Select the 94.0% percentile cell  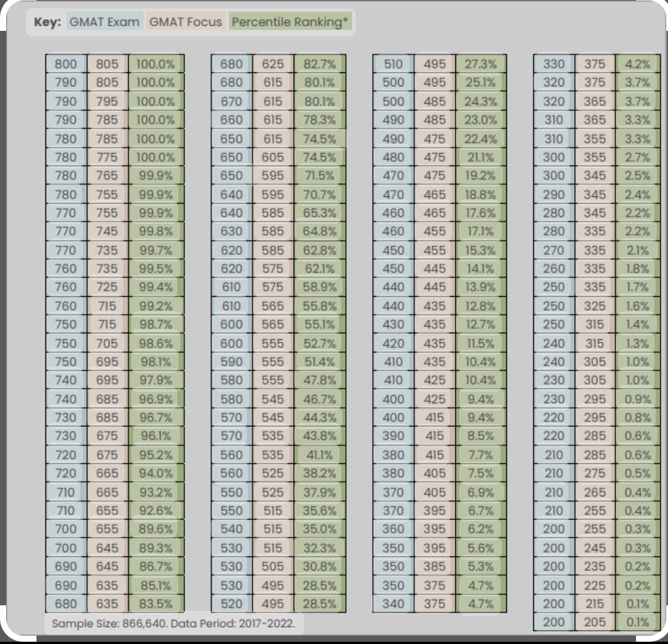tap(156, 473)
